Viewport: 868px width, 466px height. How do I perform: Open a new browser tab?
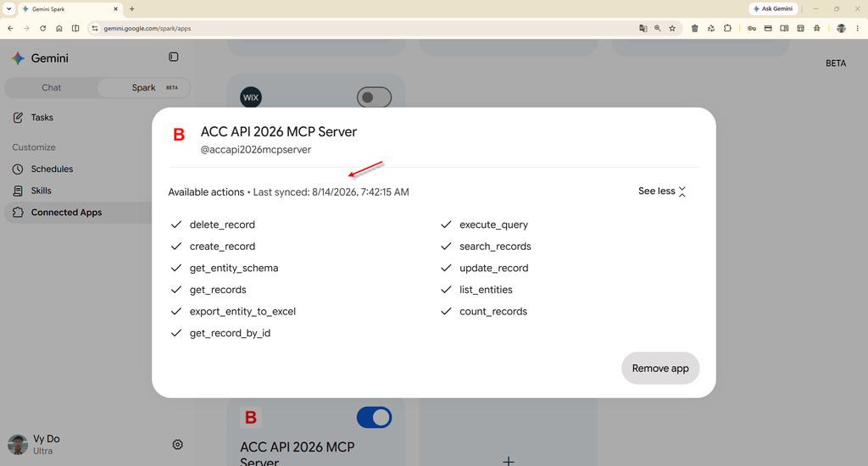pos(131,8)
